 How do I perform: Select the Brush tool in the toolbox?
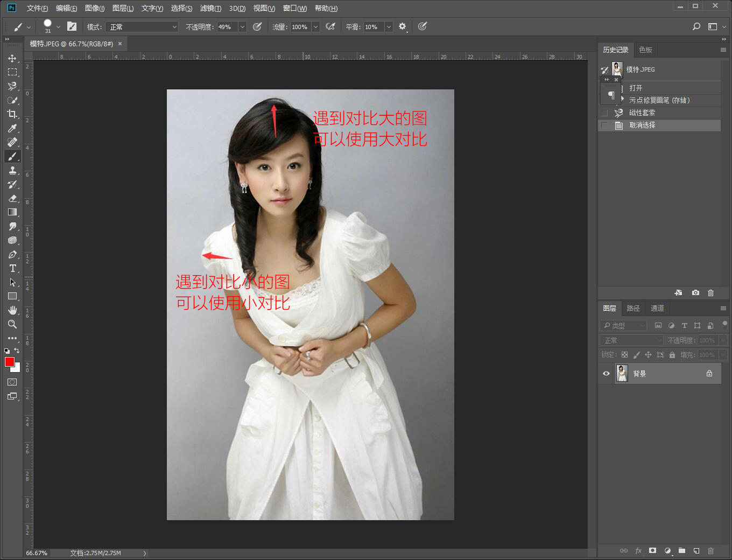(x=12, y=156)
